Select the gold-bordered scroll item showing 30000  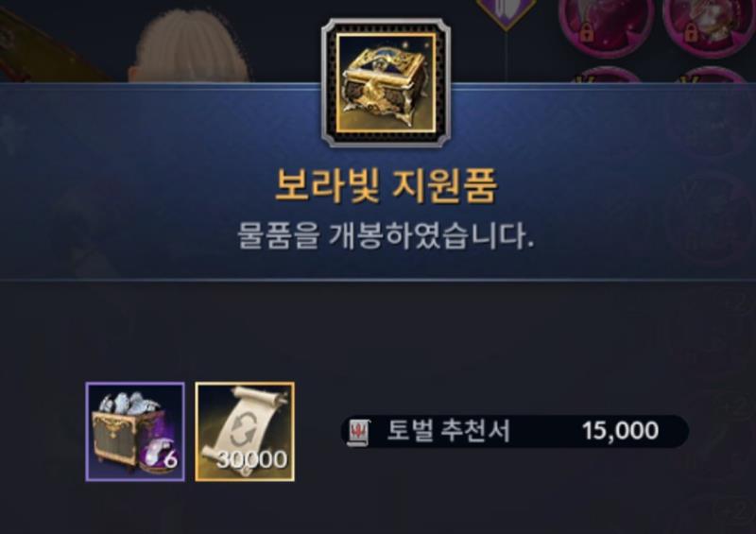245,432
